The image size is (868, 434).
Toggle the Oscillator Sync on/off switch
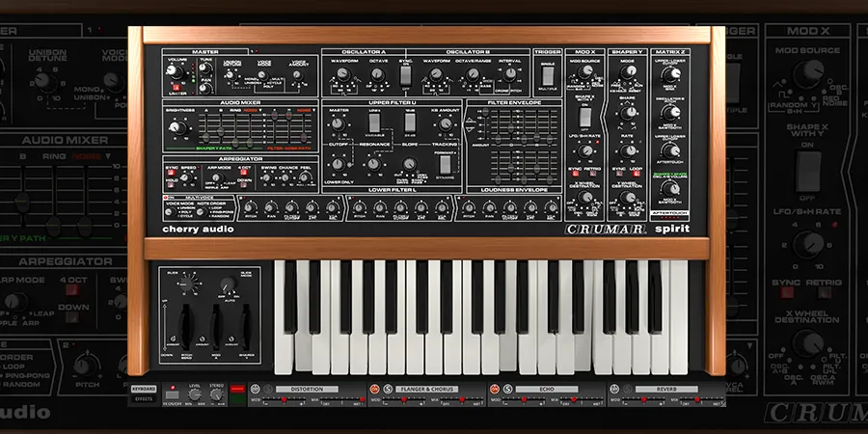405,76
